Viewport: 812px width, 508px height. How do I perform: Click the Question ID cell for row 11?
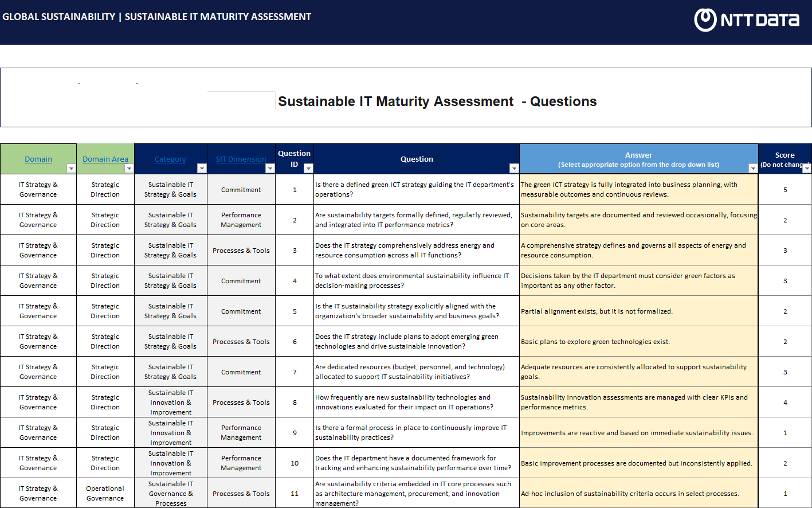coord(295,493)
